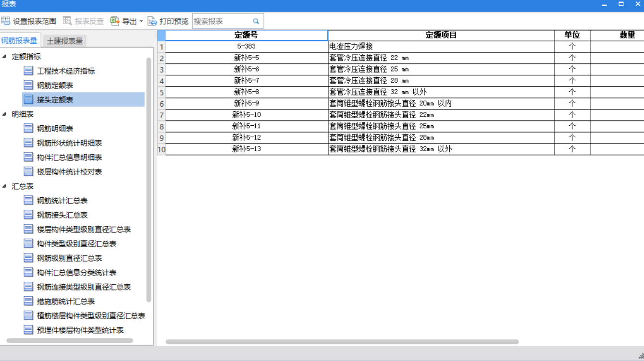The image size is (644, 361).
Task: Open the 钢筋定额表 report
Action: tap(55, 85)
